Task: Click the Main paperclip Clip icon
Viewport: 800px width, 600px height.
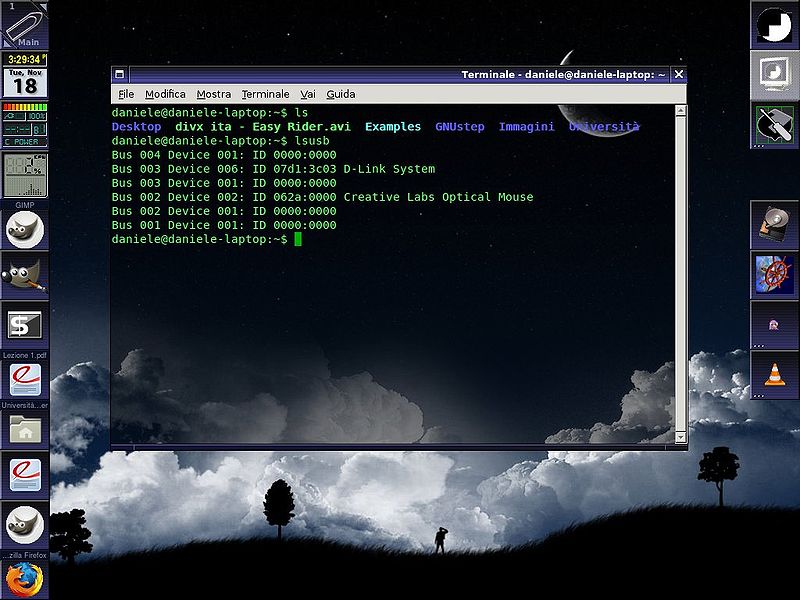Action: [24, 24]
